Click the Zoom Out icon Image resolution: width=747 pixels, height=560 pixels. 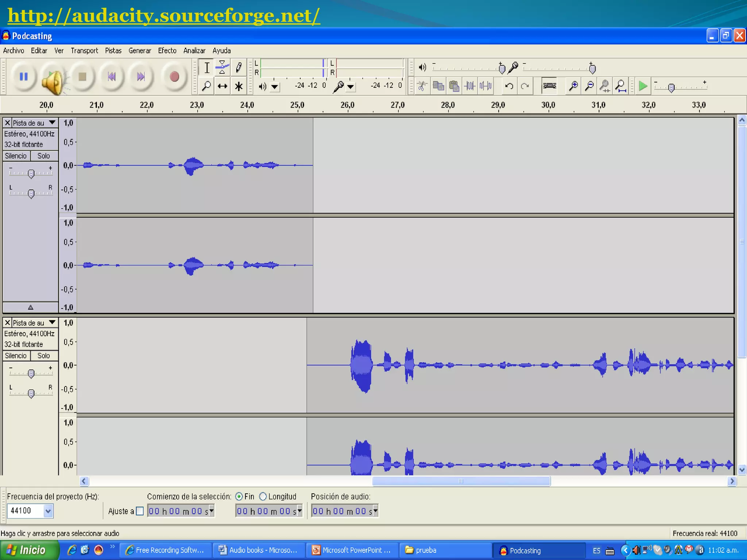(589, 86)
